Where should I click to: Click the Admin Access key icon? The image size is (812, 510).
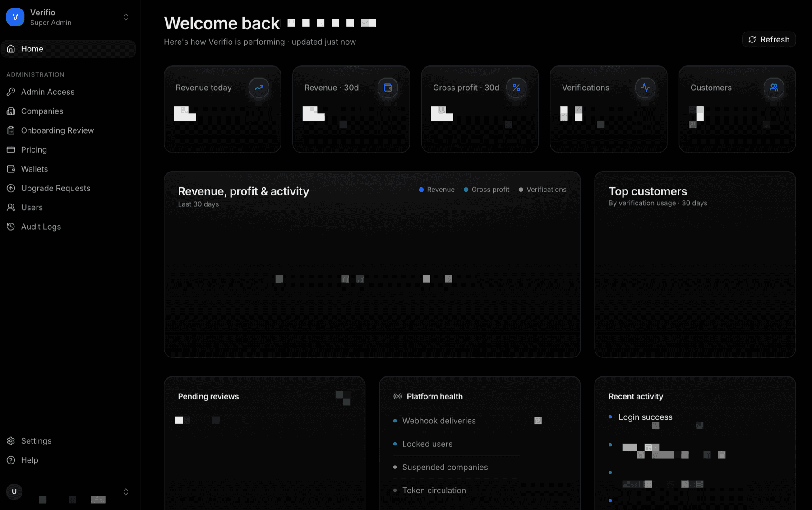tap(11, 92)
